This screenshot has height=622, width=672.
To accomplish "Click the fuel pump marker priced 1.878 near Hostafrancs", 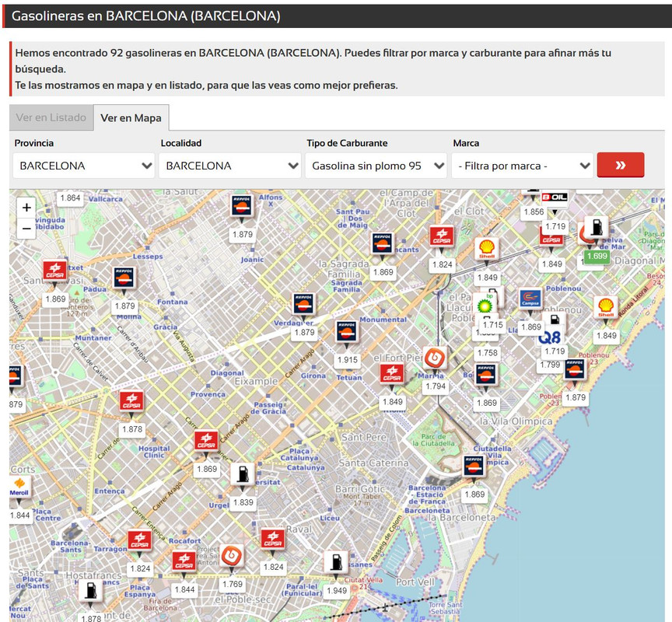I will 90,591.
